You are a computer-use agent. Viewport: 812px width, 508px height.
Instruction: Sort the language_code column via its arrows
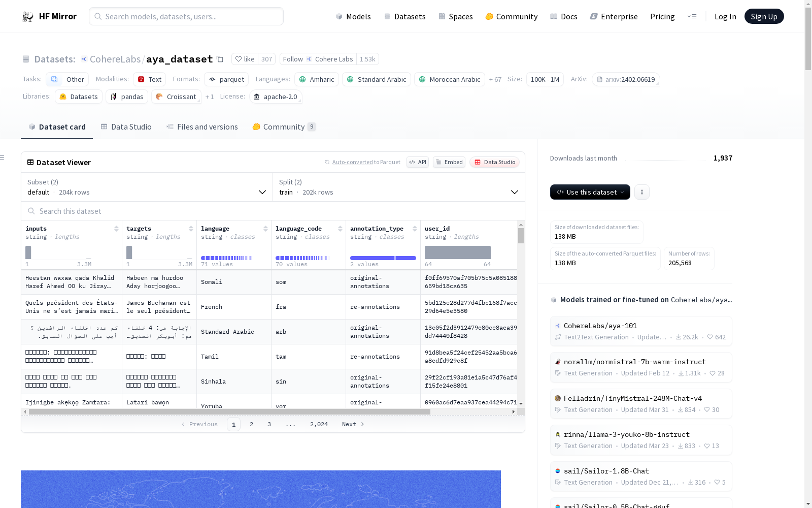point(340,229)
